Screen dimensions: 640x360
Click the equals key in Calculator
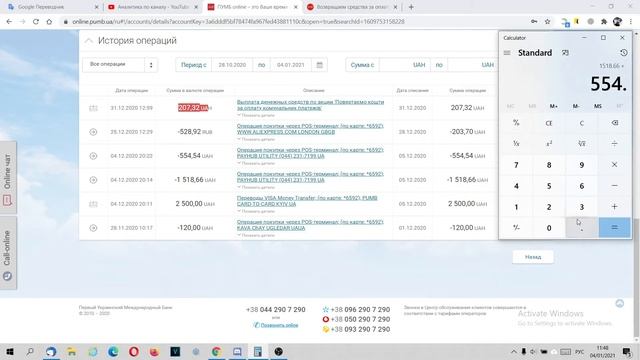tap(615, 228)
